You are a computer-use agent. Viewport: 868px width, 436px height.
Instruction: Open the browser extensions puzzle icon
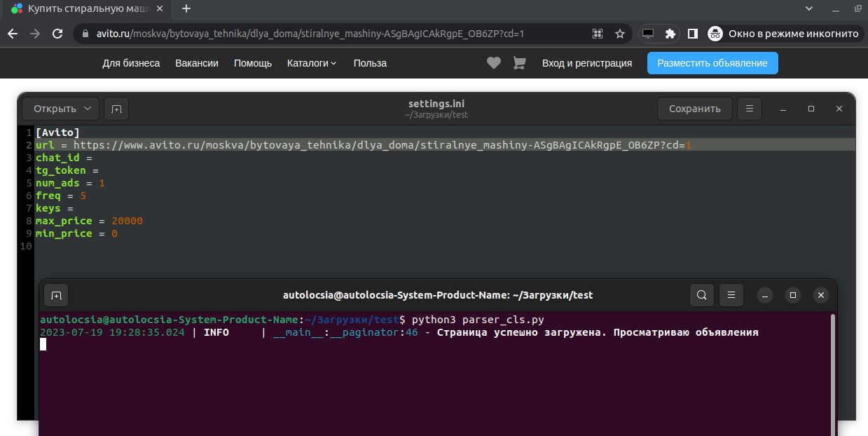point(670,33)
